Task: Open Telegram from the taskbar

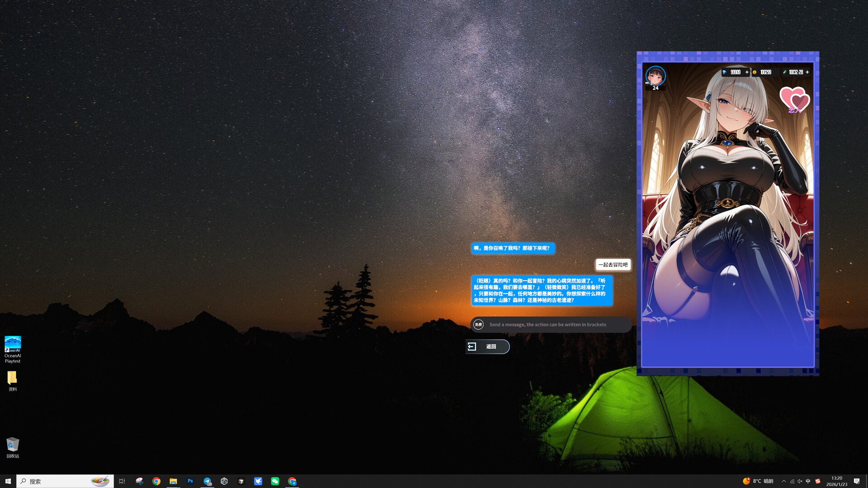Action: point(207,481)
